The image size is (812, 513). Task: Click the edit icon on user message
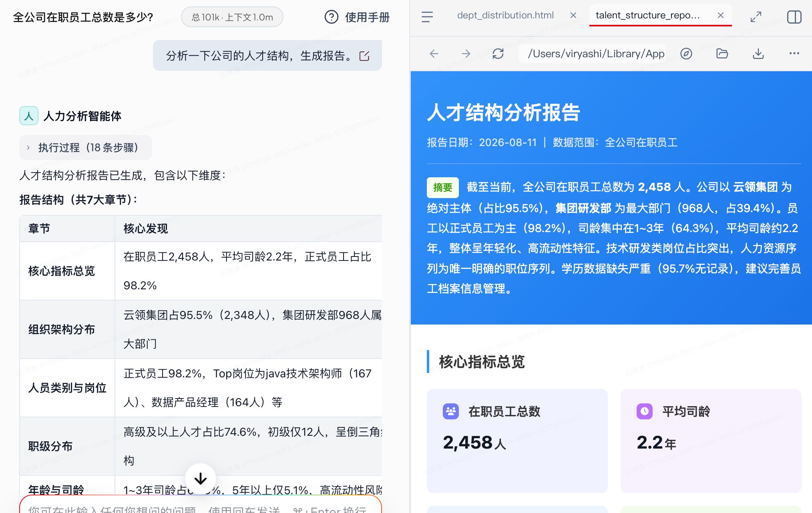(x=364, y=56)
